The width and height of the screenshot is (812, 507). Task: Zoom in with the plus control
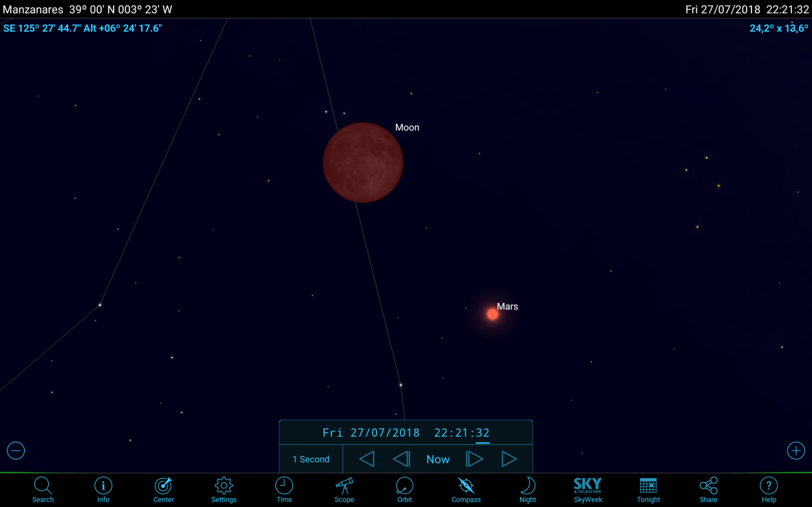tap(796, 450)
